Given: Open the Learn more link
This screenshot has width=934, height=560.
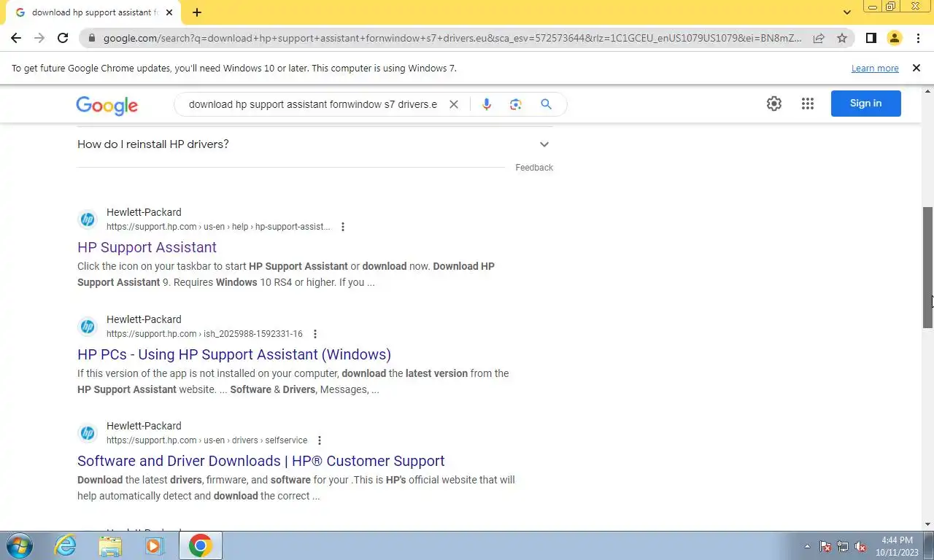Looking at the screenshot, I should click(x=875, y=68).
